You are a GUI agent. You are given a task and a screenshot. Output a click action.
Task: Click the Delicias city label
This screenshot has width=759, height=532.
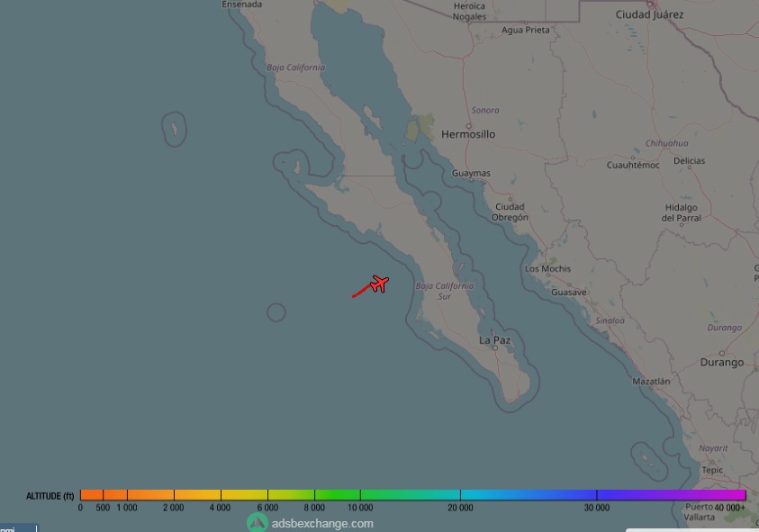(690, 161)
